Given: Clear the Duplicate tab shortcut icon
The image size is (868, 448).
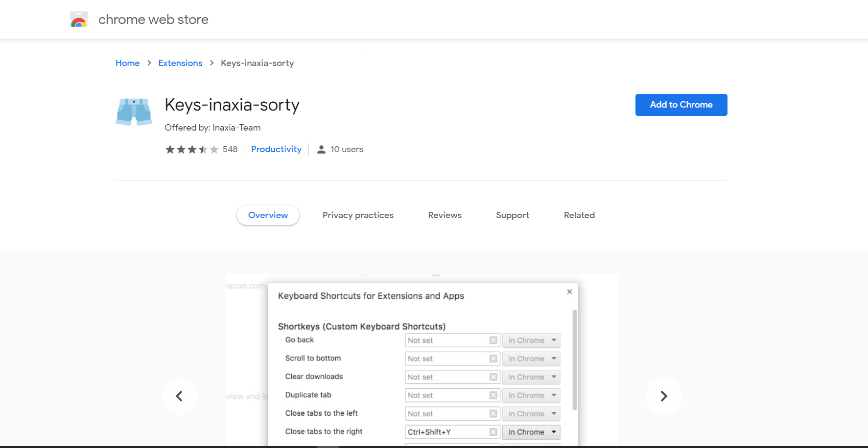Looking at the screenshot, I should click(493, 395).
